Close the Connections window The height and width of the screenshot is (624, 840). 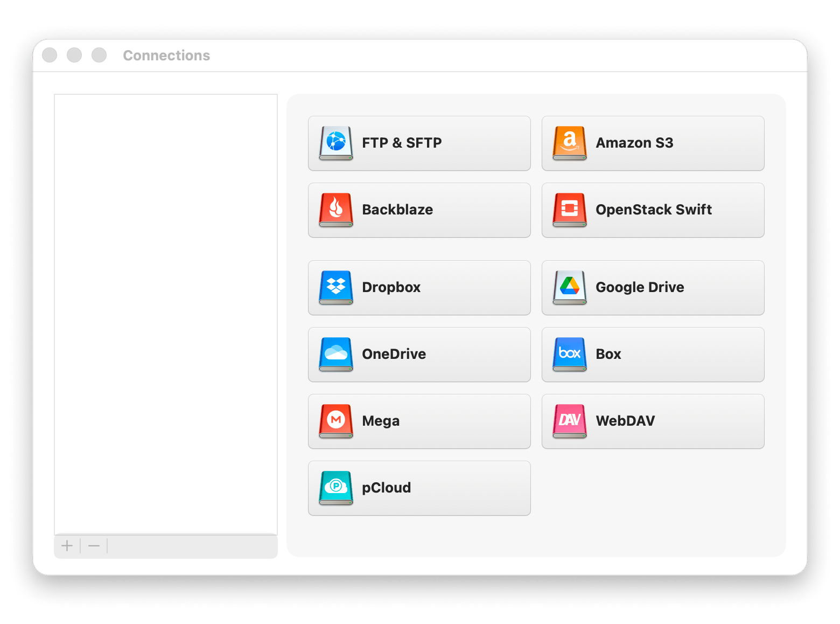coord(50,55)
